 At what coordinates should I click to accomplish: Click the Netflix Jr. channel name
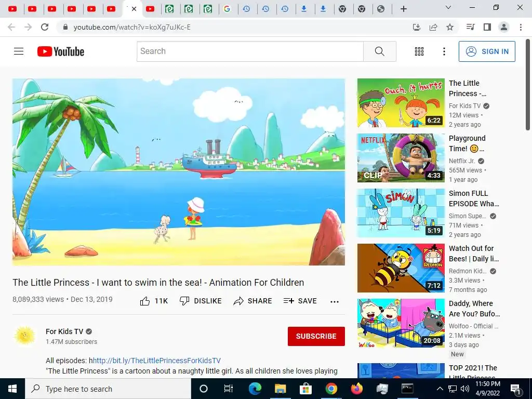tap(462, 161)
